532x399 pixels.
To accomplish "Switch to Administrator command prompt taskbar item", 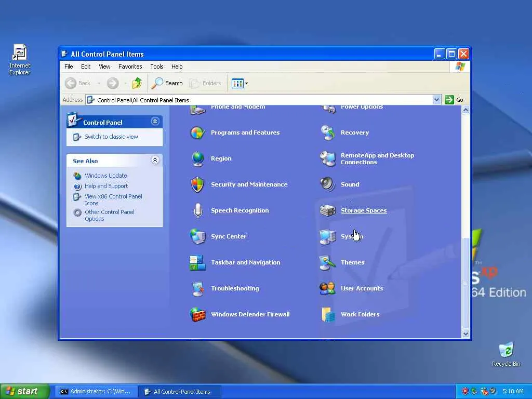I will [96, 392].
